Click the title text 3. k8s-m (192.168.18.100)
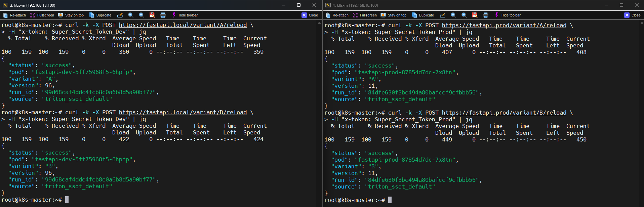The image size is (644, 207). (x=33, y=5)
